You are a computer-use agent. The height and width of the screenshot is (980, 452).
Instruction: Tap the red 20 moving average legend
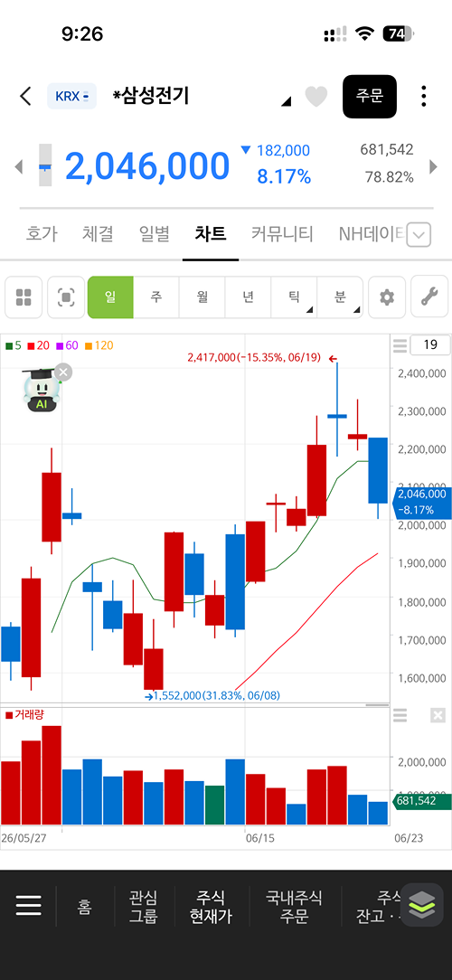point(37,345)
